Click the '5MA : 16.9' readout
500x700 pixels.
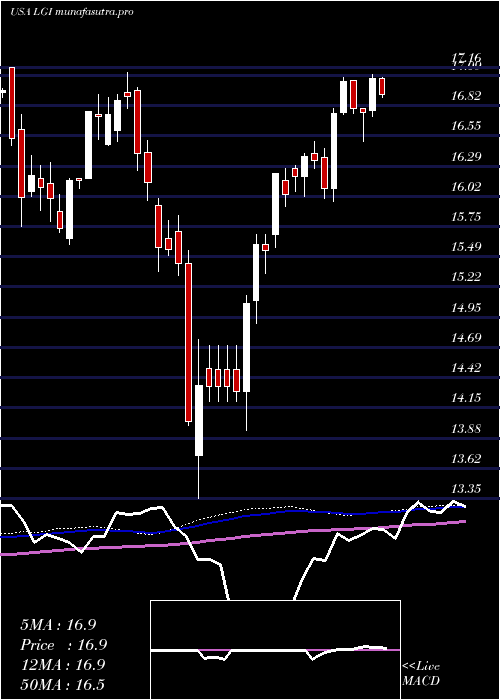click(58, 625)
